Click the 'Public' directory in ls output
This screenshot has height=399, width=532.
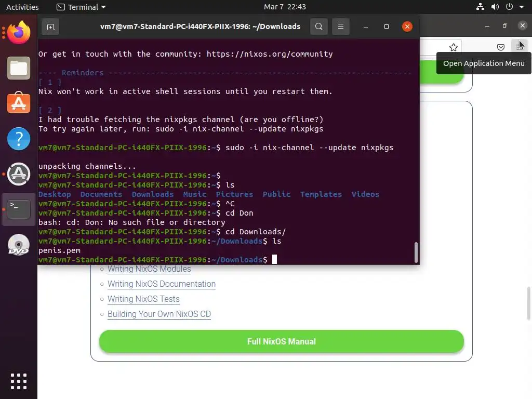(276, 194)
